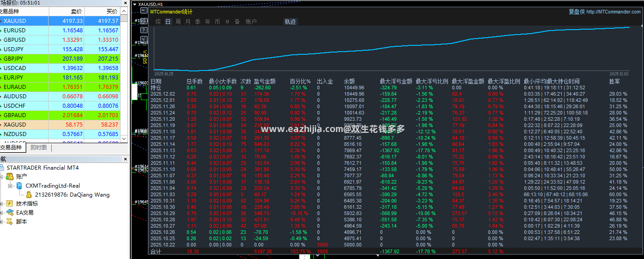Switch to the 周 weekly tab
The height and width of the screenshot is (259, 644).
point(178,22)
